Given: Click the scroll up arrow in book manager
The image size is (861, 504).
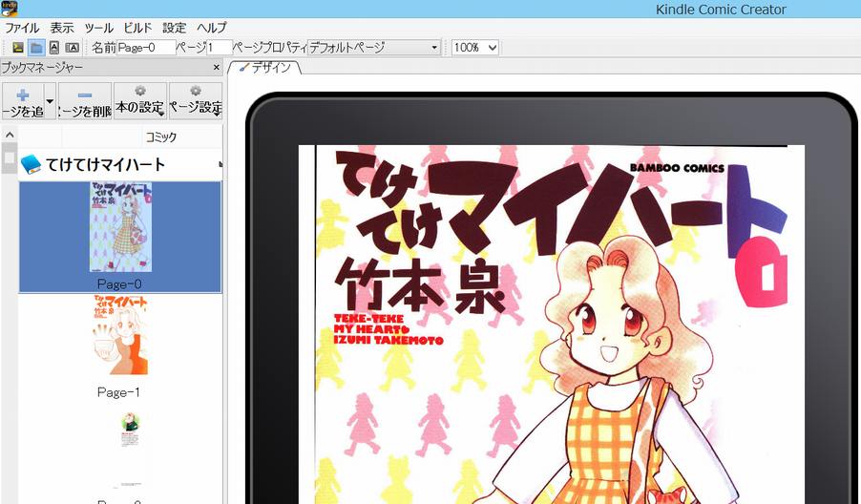Looking at the screenshot, I should click(x=10, y=135).
